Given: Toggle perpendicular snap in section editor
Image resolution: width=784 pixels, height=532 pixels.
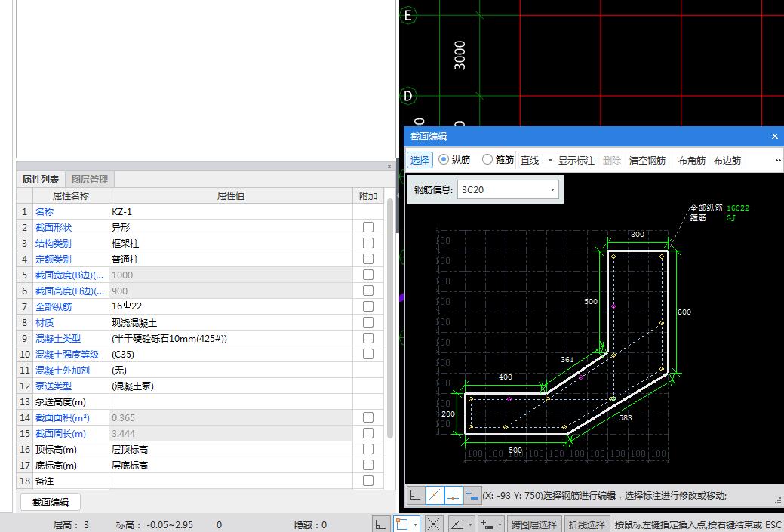Looking at the screenshot, I should tap(453, 495).
